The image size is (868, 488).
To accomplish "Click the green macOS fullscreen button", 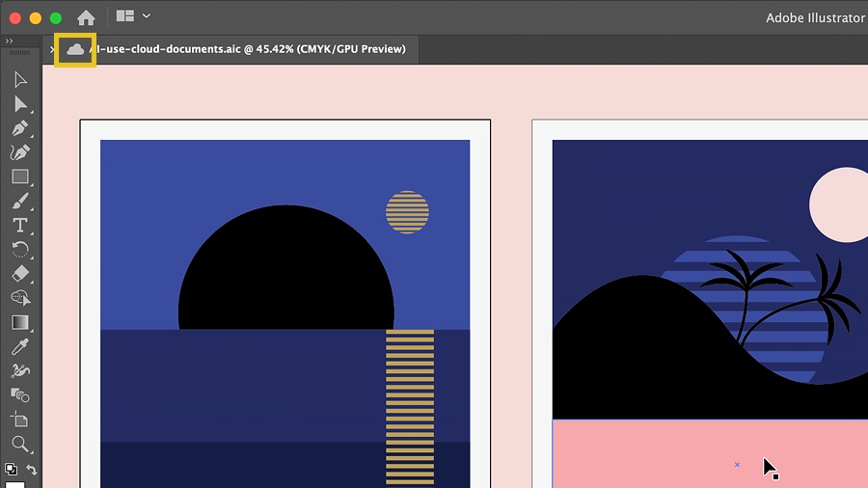I will click(x=55, y=18).
